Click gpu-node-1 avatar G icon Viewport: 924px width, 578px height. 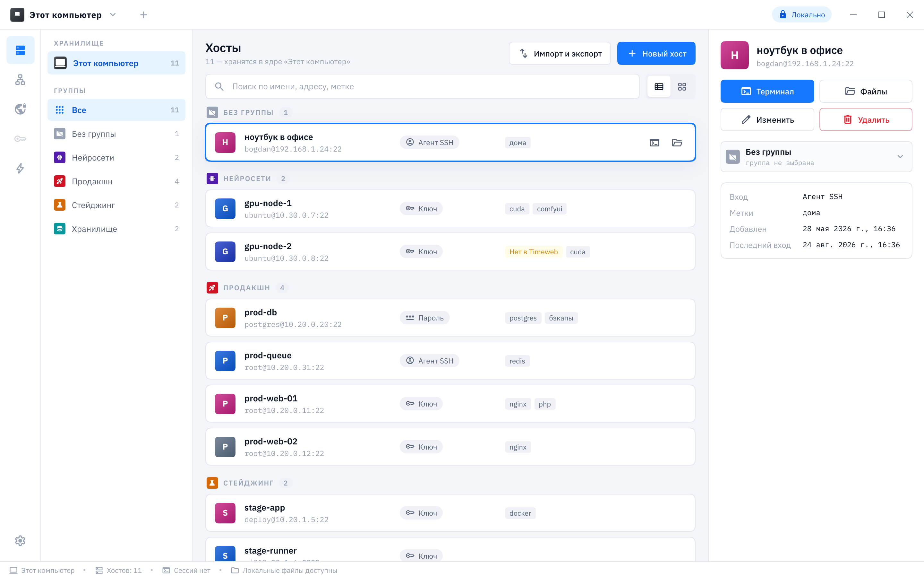[225, 209]
